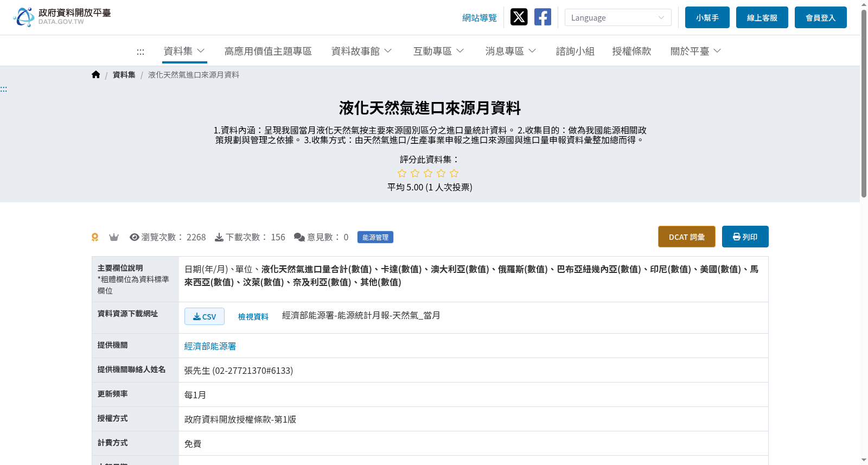Expand the 互動專區 menu
Image resolution: width=868 pixels, height=465 pixels.
point(438,51)
